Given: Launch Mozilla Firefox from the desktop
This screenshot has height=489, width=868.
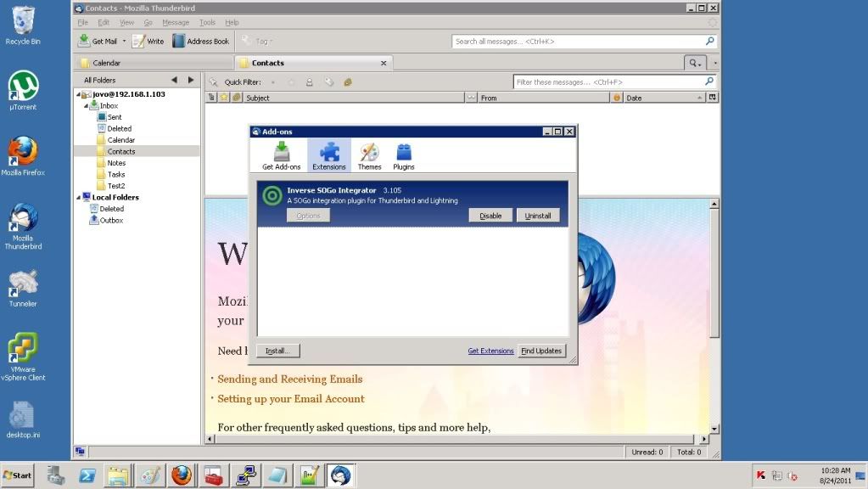Looking at the screenshot, I should (x=23, y=153).
